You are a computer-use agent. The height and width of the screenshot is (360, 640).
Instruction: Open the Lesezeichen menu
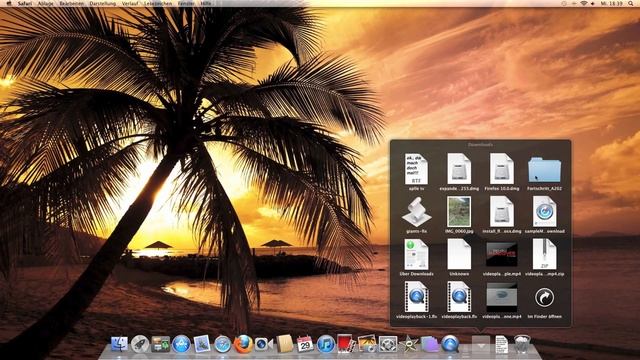(x=158, y=3)
